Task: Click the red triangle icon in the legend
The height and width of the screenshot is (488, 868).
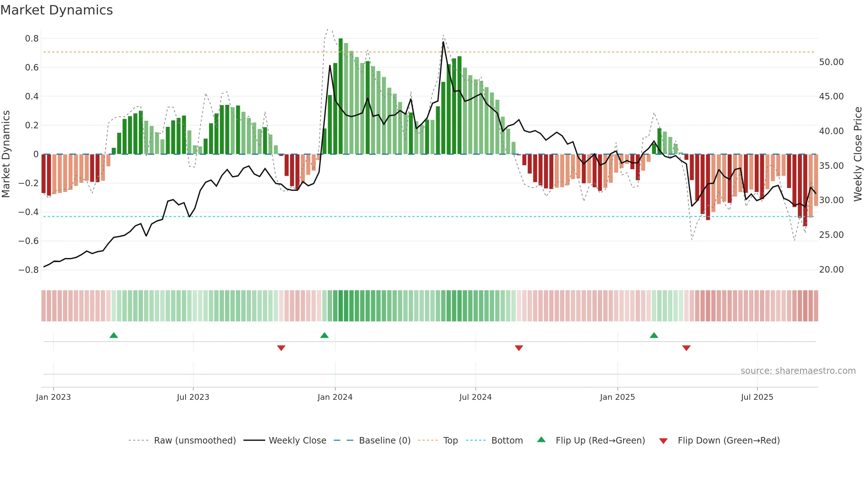Action: click(663, 441)
